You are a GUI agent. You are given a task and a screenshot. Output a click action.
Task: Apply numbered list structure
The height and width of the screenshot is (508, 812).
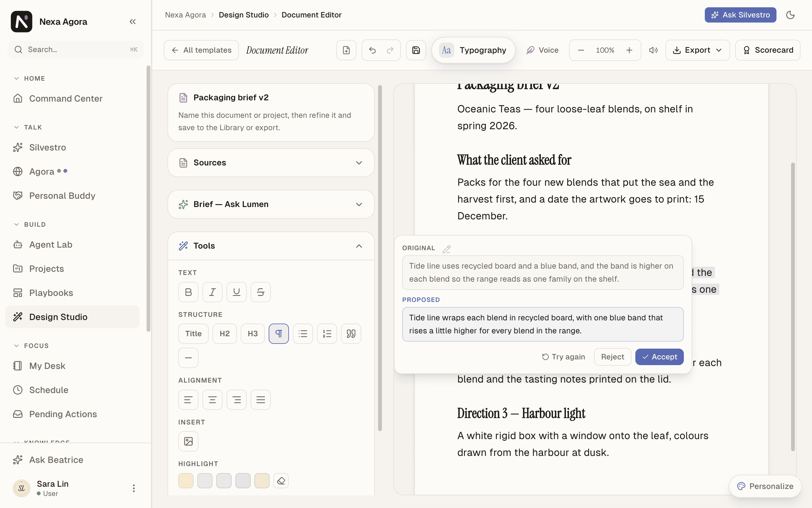pyautogui.click(x=327, y=334)
